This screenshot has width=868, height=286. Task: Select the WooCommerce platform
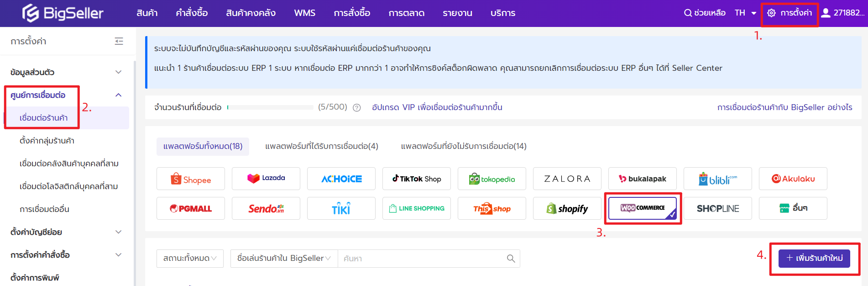click(x=643, y=208)
